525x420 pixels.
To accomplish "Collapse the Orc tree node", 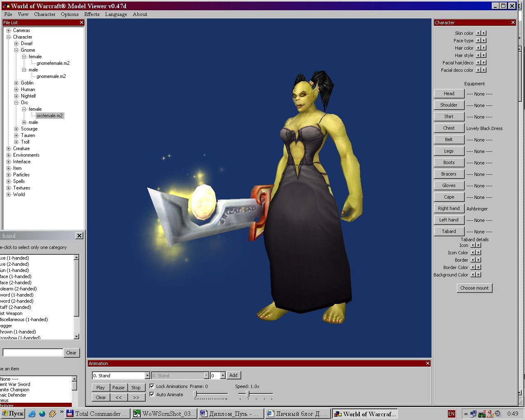I will coord(16,103).
